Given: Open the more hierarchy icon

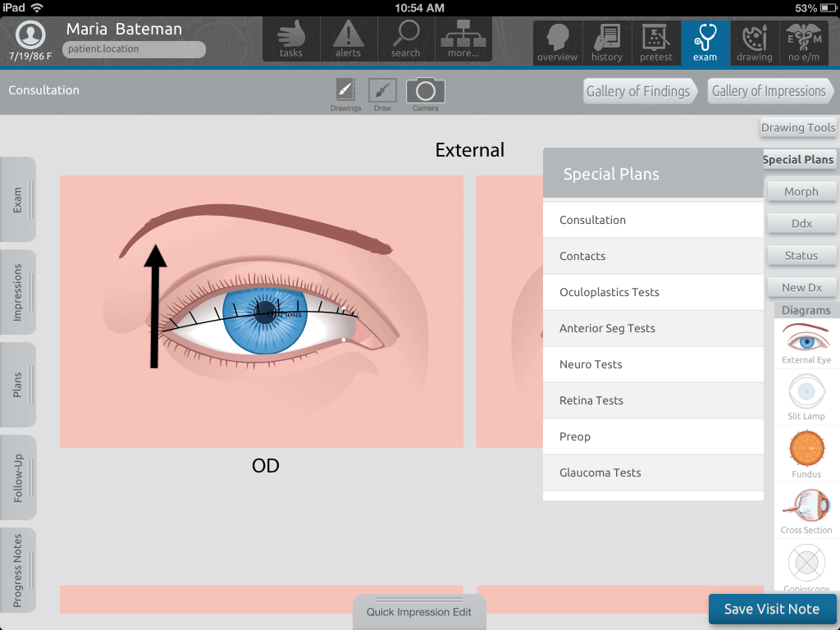Looking at the screenshot, I should point(463,39).
